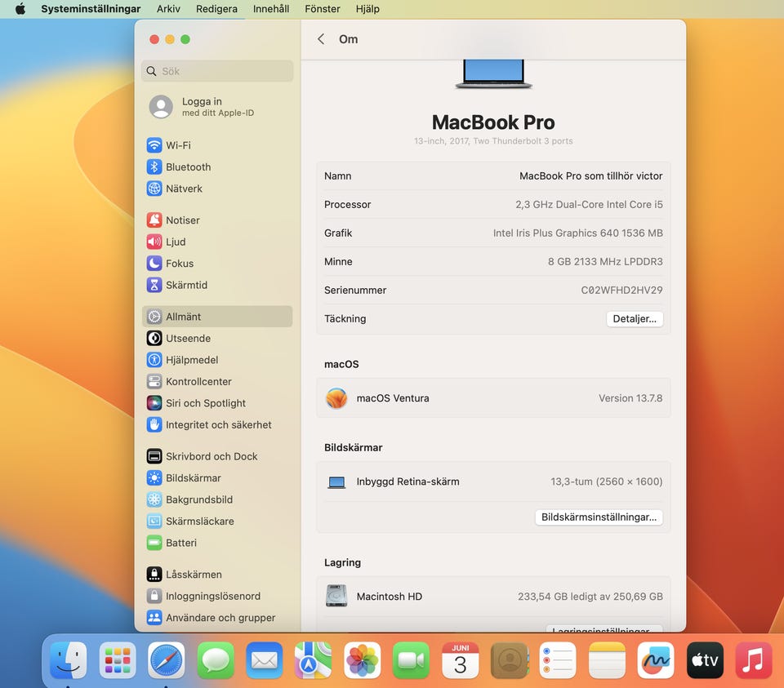
Task: Click the Macintosh HD disk icon
Action: click(336, 596)
